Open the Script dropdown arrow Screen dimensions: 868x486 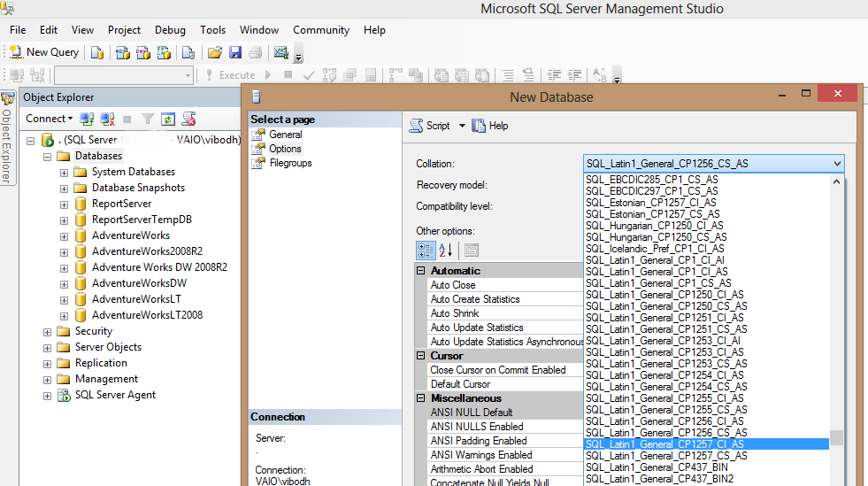(462, 126)
